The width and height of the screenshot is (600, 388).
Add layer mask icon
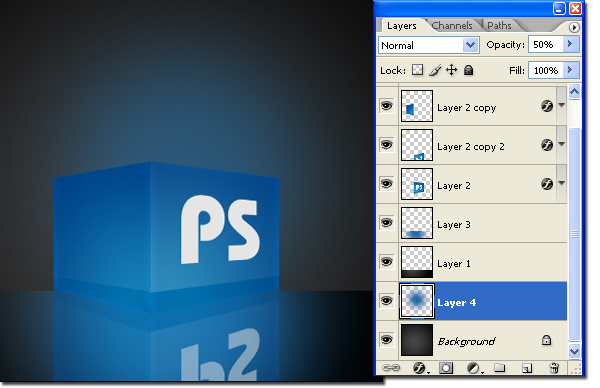(446, 368)
